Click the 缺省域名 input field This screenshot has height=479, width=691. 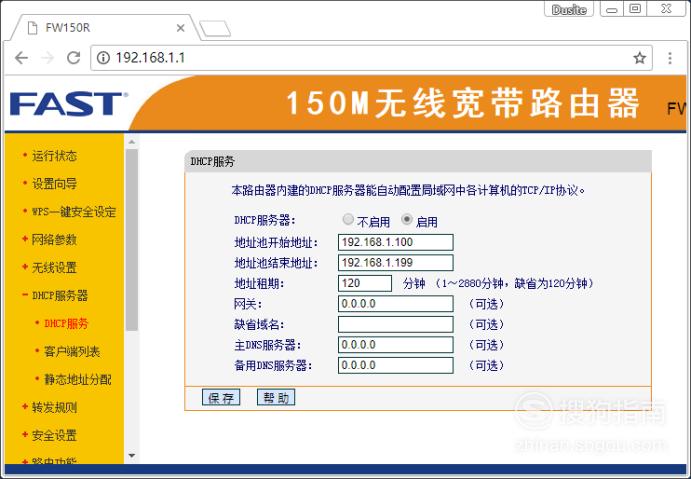pos(395,324)
